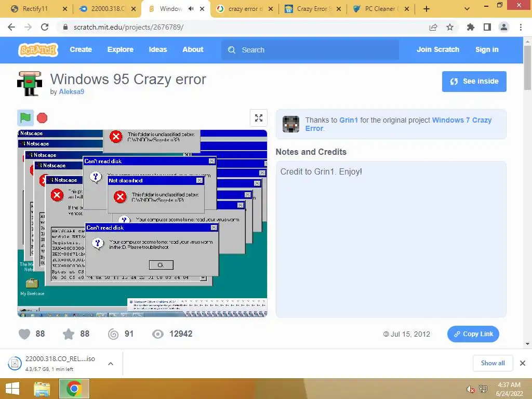Switch to the PC Cleaner tab

click(380, 9)
